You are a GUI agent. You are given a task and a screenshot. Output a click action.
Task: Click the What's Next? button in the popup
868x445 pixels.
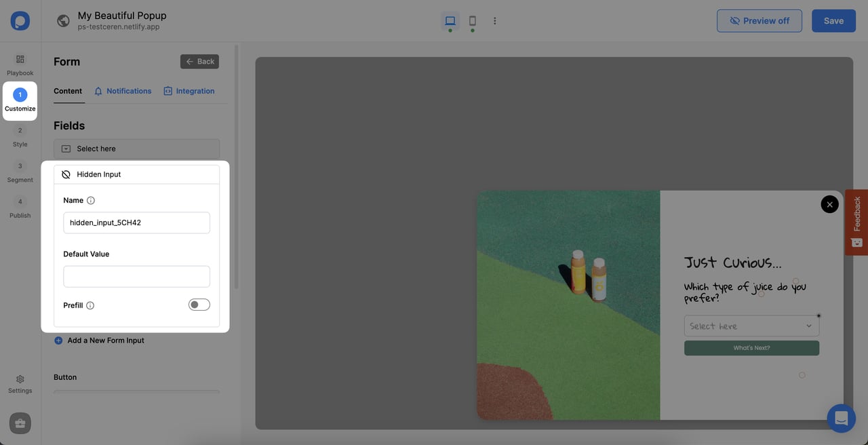click(x=751, y=347)
